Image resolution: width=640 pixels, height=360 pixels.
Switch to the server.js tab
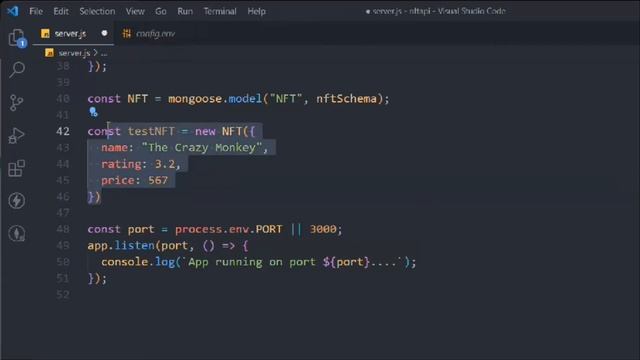click(x=73, y=33)
